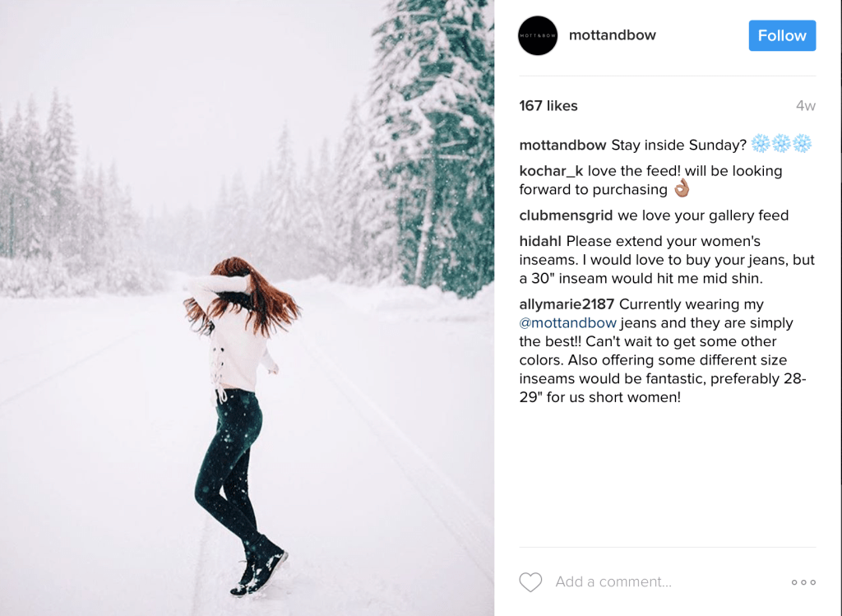Go to allymarie2187's profile
The height and width of the screenshot is (616, 842).
coord(567,305)
